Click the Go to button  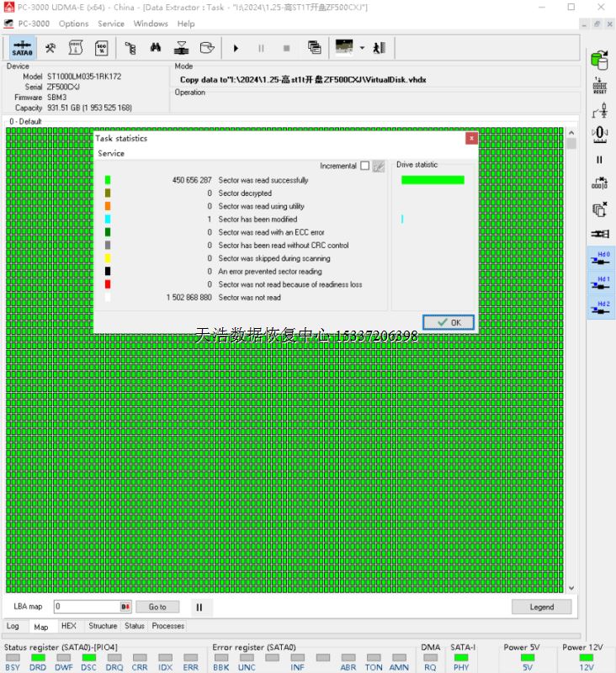click(157, 607)
